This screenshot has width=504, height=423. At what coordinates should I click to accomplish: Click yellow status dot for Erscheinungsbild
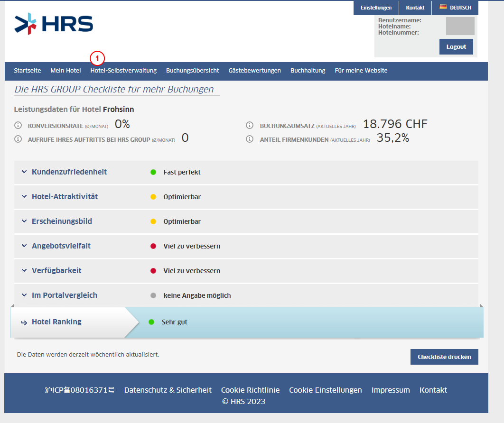pos(153,221)
